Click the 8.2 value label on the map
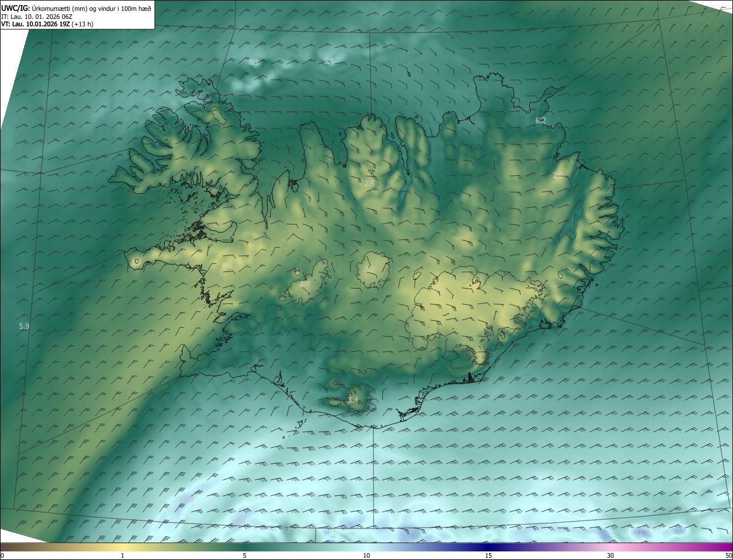The image size is (733, 560). [x=254, y=62]
